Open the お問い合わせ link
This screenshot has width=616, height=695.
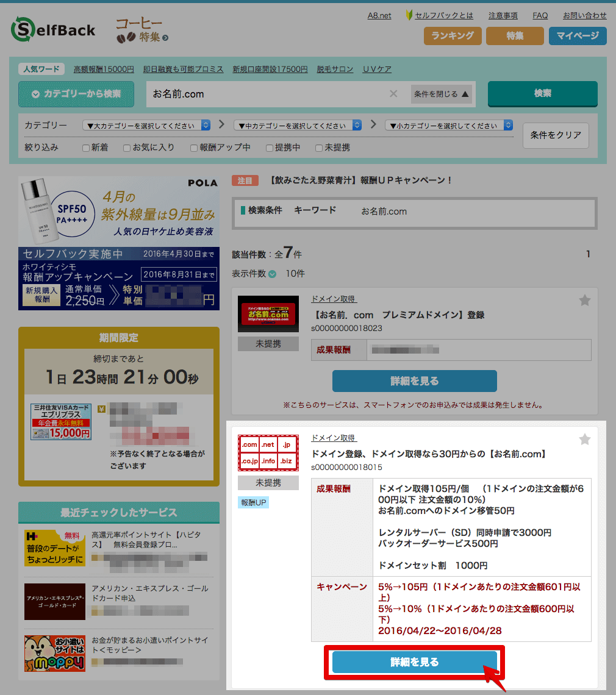[584, 15]
